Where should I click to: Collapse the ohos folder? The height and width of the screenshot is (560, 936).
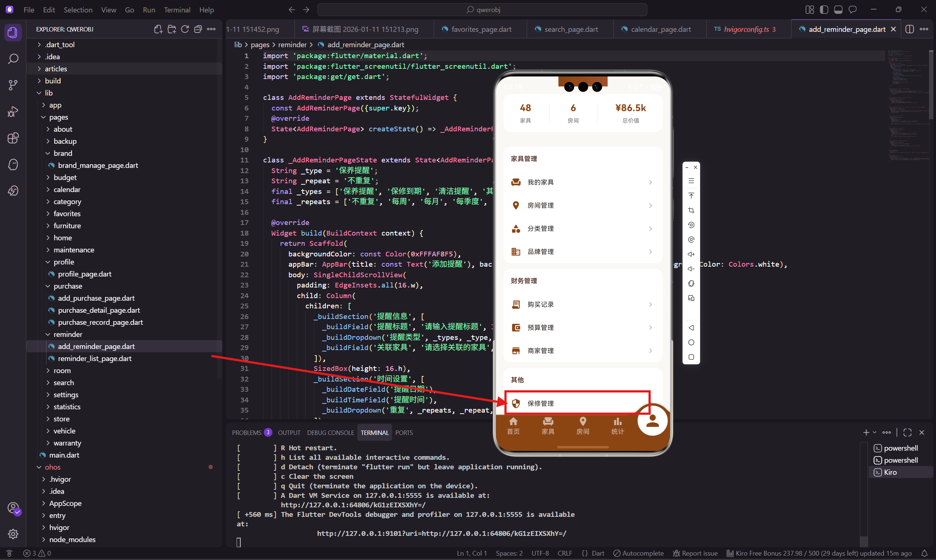(124, 467)
